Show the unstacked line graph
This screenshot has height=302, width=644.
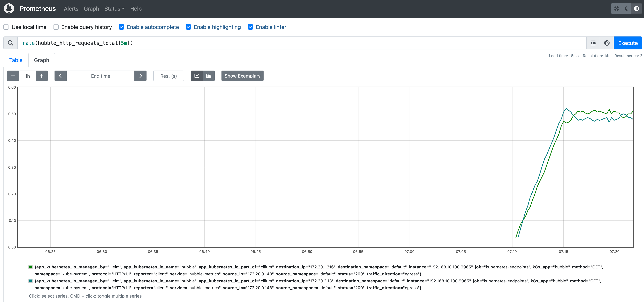point(197,76)
